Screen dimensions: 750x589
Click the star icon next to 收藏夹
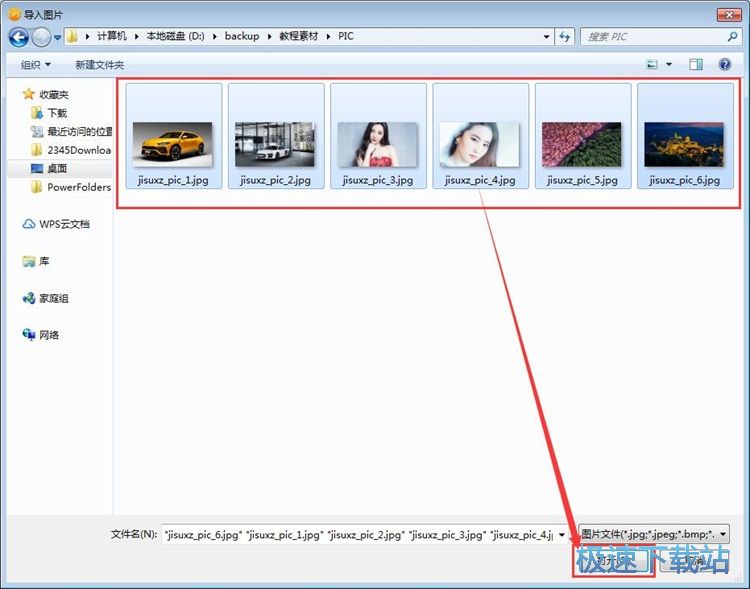[x=29, y=94]
